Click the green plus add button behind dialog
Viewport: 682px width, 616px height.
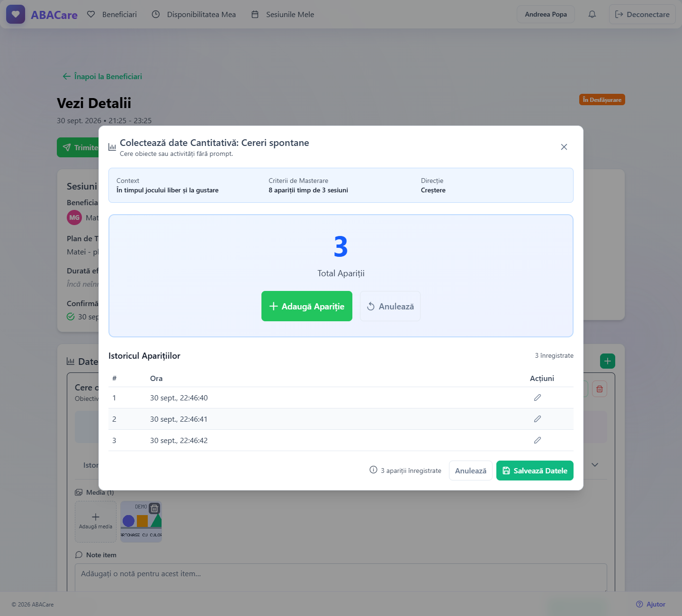[x=608, y=361]
